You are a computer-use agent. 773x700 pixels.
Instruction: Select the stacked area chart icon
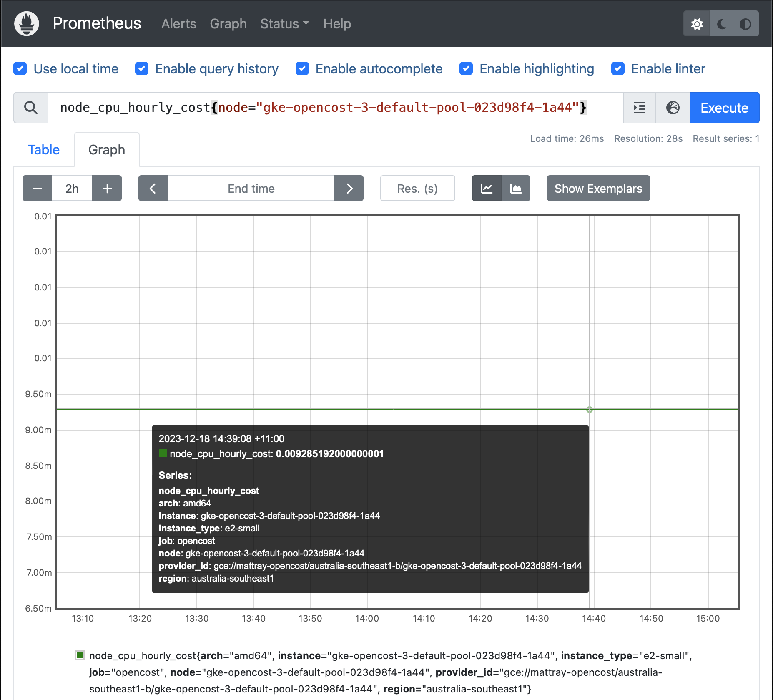[516, 189]
